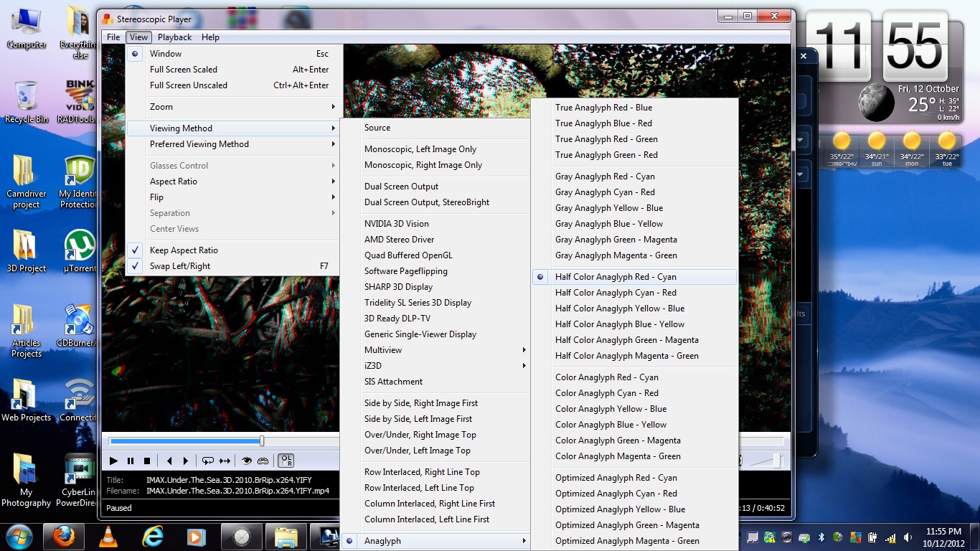Open the Recycle Bin desktop icon
980x551 pixels.
click(26, 102)
